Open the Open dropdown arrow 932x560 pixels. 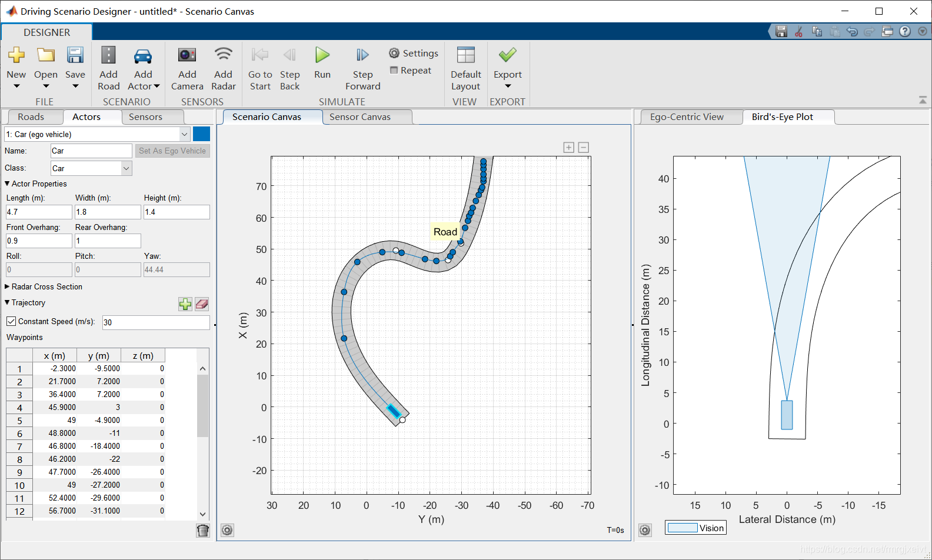pyautogui.click(x=46, y=86)
